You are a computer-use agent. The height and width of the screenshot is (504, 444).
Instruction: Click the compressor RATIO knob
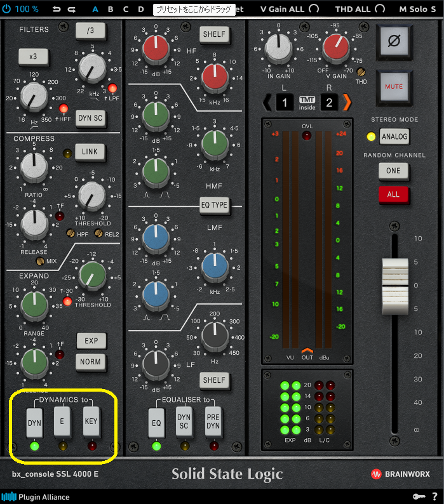(x=34, y=166)
